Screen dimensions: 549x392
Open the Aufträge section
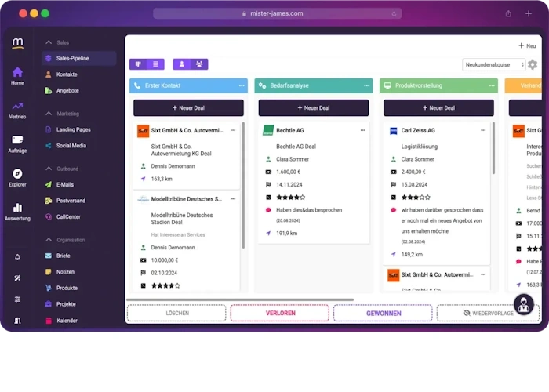coord(17,144)
